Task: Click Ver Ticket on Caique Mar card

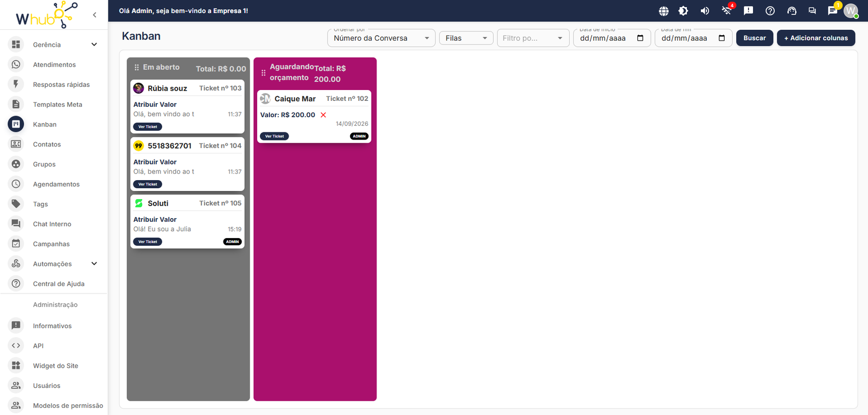Action: (275, 136)
